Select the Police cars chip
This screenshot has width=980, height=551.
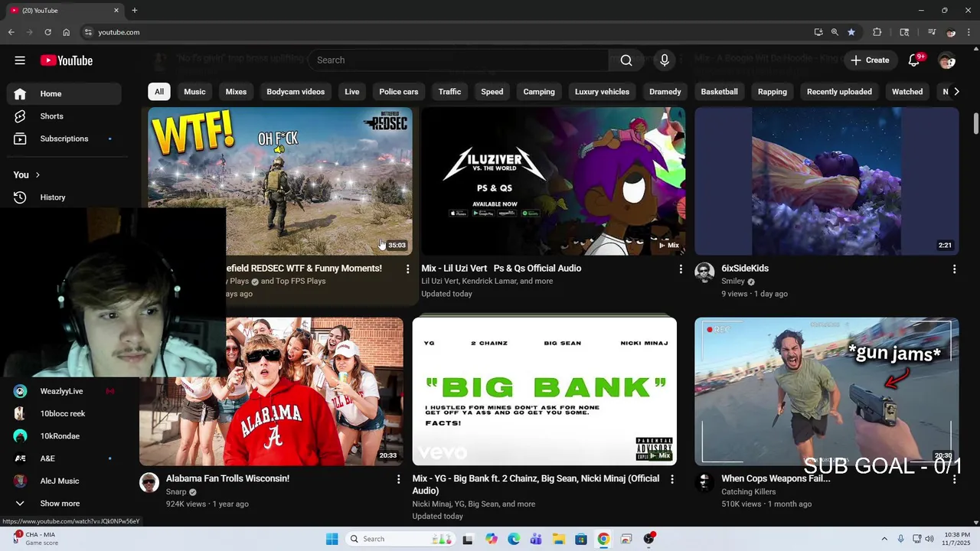click(x=399, y=92)
